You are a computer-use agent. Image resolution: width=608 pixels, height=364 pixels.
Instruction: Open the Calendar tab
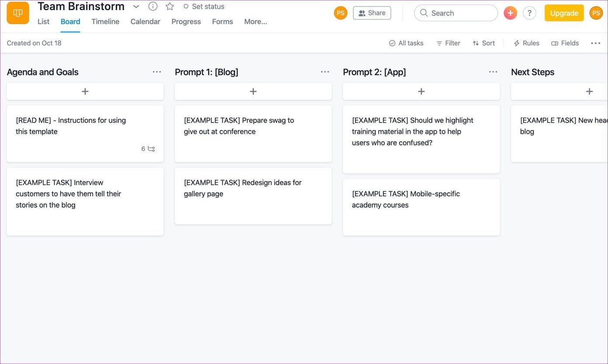(x=145, y=21)
